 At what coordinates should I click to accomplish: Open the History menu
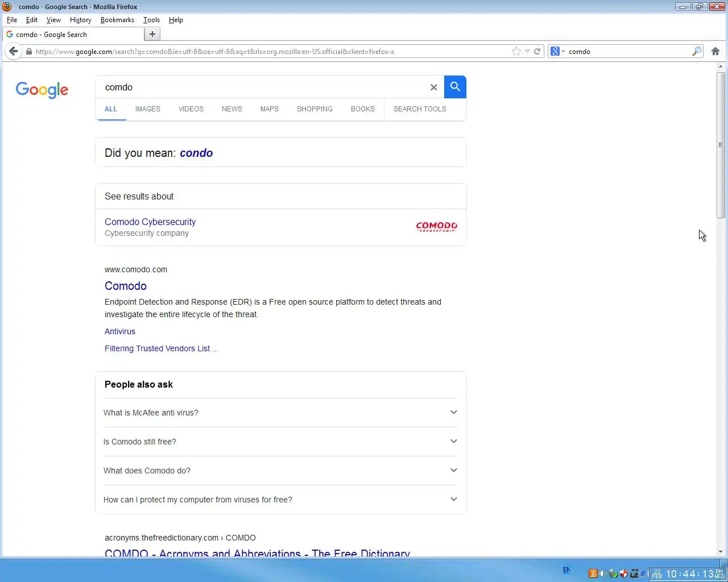point(81,20)
